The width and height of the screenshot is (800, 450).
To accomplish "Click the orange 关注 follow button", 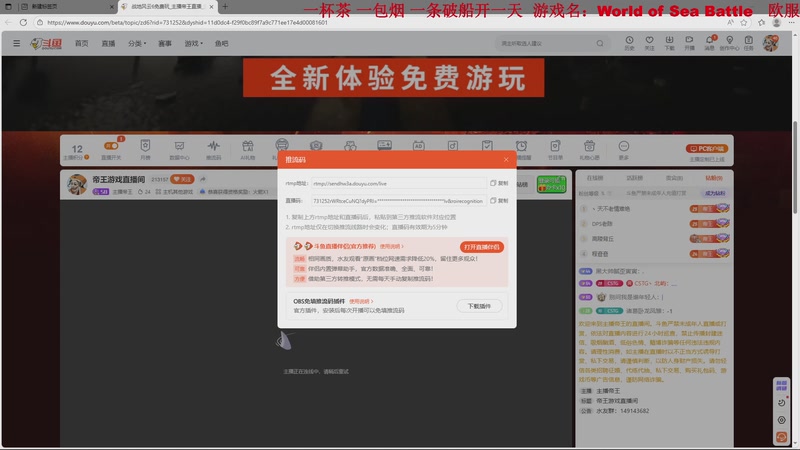I will coord(182,179).
